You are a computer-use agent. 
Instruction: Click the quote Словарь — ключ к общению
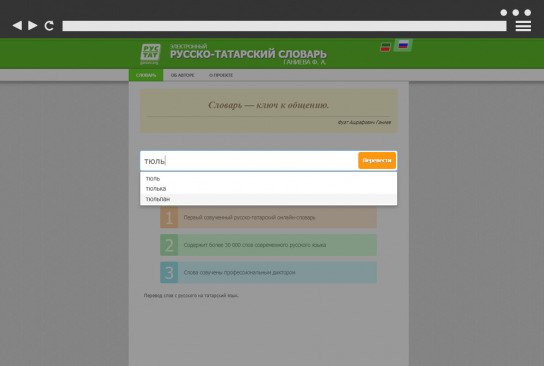point(269,105)
